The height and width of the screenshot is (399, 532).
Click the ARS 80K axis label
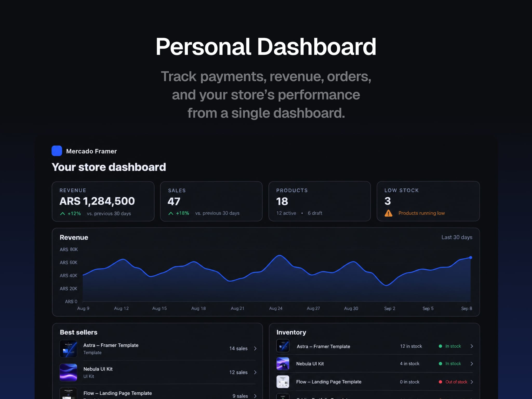pos(69,249)
